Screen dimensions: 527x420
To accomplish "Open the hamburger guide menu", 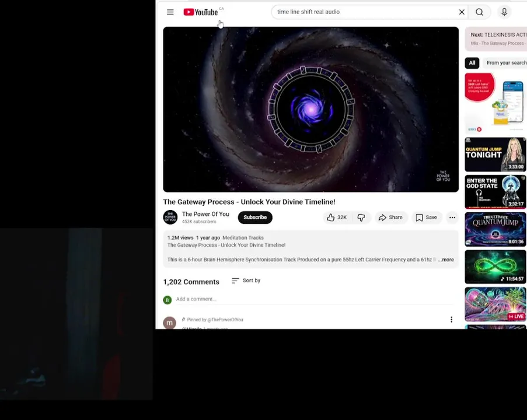I will [x=170, y=12].
